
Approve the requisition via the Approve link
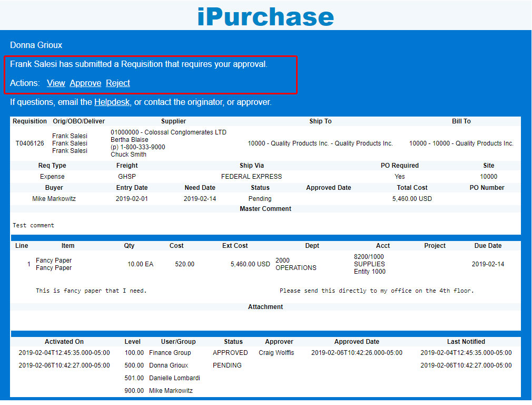[85, 83]
